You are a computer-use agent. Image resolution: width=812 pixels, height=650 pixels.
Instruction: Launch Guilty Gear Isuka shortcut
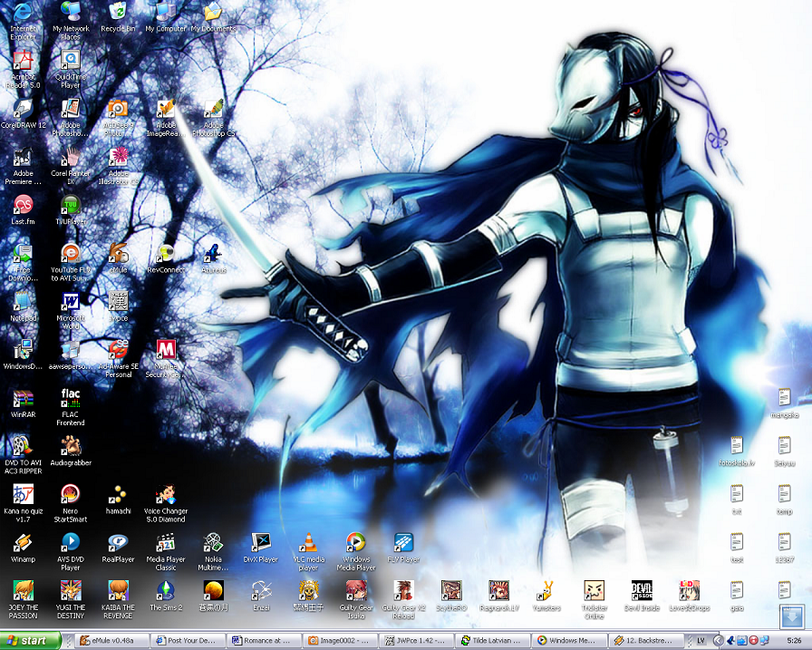point(356,590)
